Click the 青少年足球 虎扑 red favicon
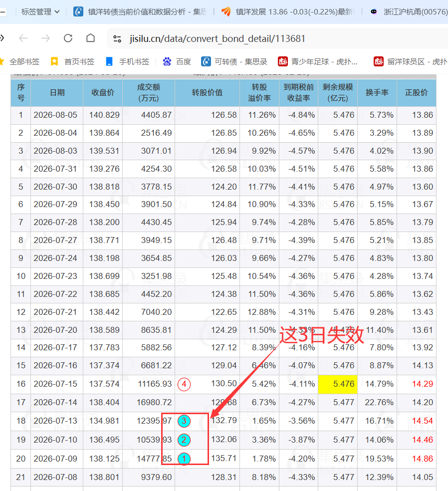 (283, 61)
